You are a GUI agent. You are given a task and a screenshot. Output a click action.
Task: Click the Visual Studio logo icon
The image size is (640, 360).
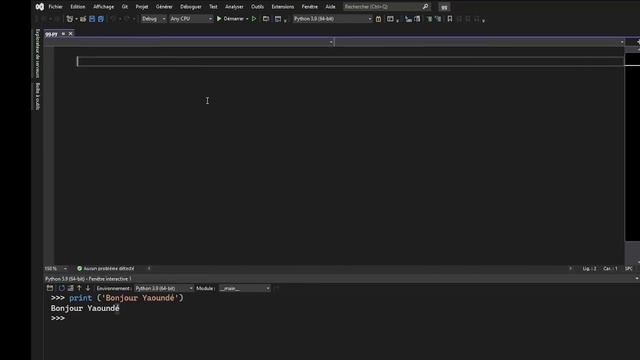point(40,7)
